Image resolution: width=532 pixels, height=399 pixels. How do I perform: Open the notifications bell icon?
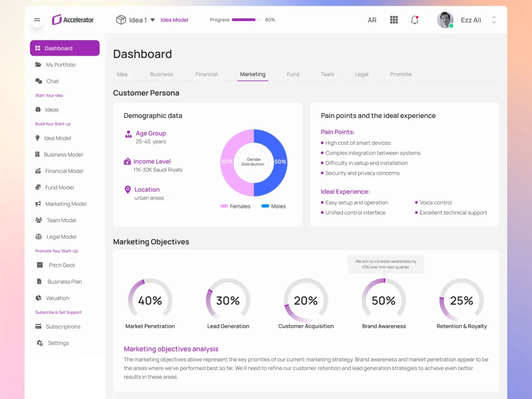pos(415,20)
